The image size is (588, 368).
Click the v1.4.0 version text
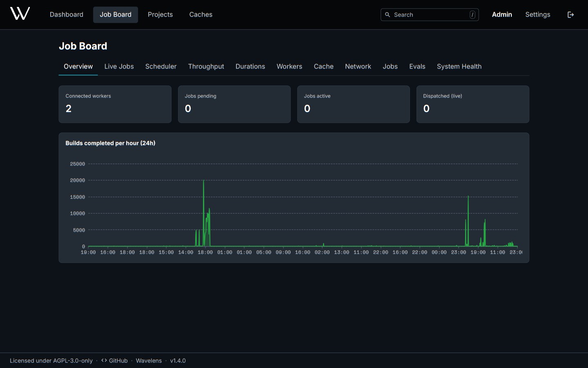pyautogui.click(x=178, y=361)
